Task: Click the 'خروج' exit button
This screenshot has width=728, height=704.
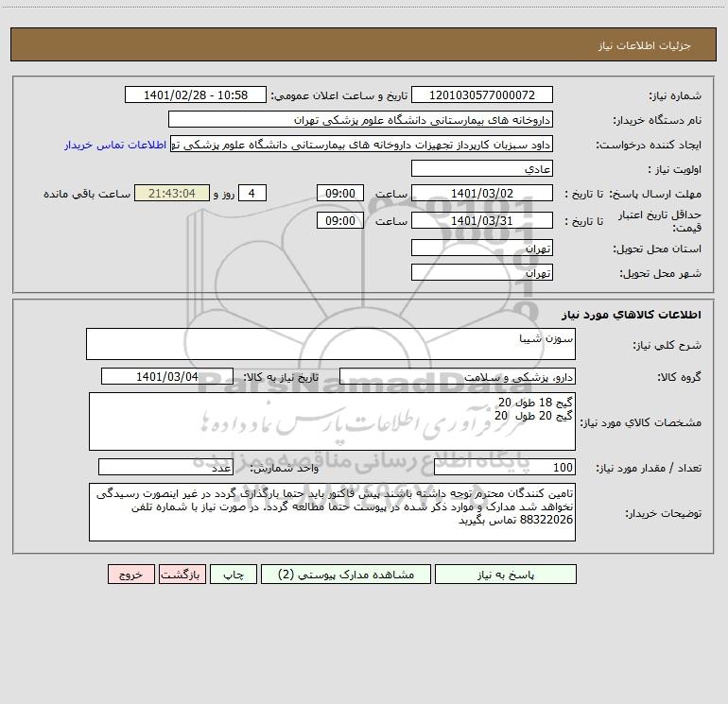Action: click(130, 574)
